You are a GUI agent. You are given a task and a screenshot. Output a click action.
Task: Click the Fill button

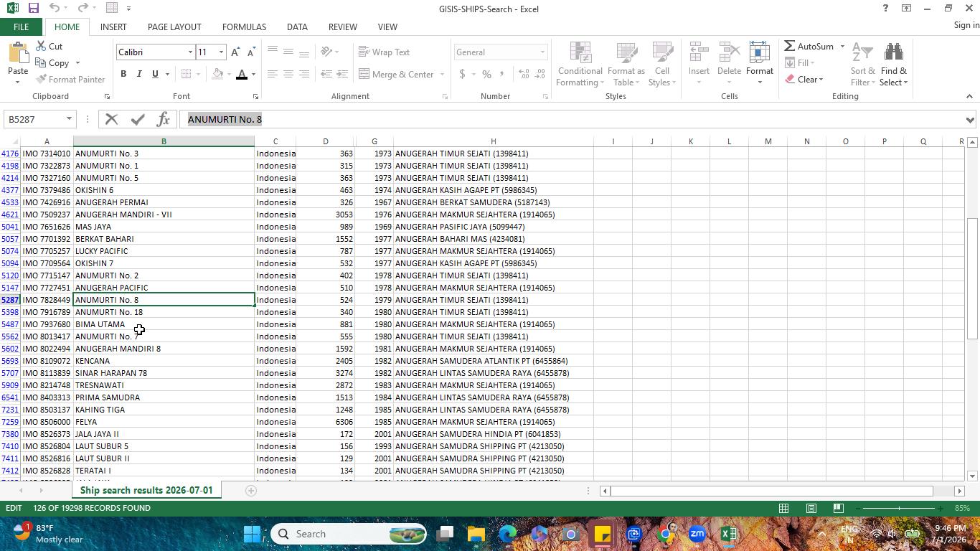(x=800, y=63)
